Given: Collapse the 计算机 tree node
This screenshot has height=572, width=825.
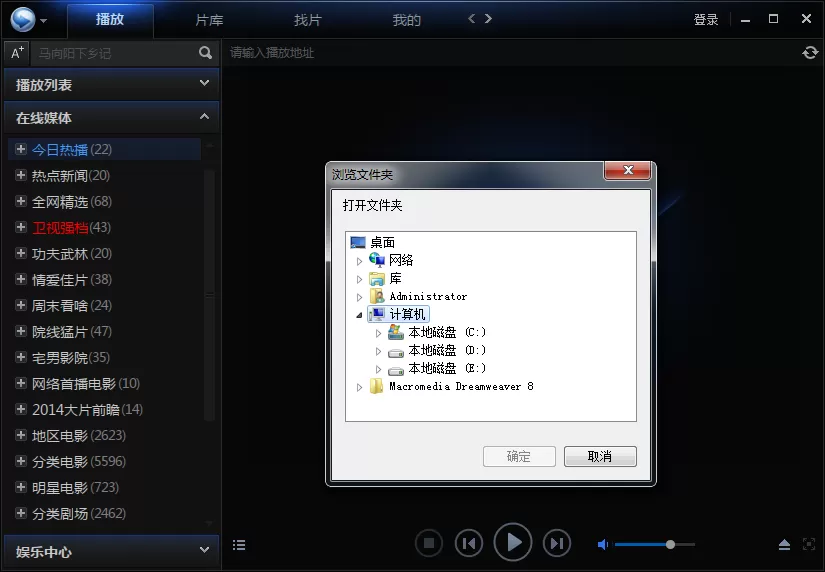Looking at the screenshot, I should [x=359, y=315].
